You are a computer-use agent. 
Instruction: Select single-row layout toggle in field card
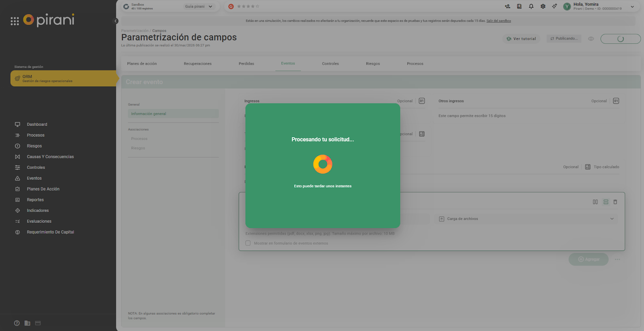[x=606, y=202]
